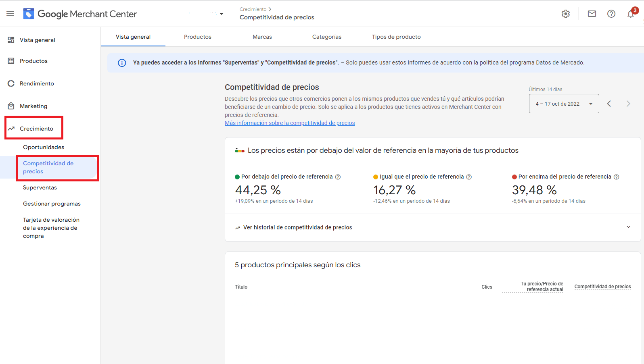Screen dimensions: 644x364
Task: Click the Google Merchant Center logo
Action: coord(80,14)
